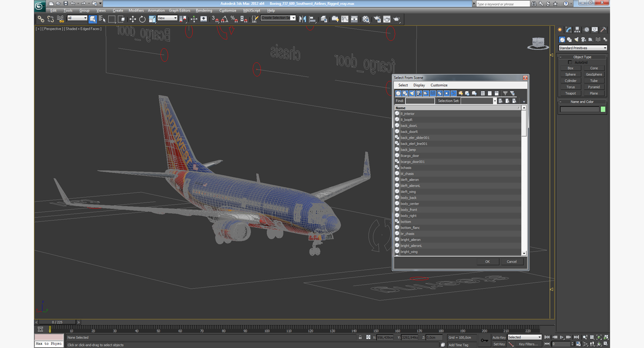Screen dimensions: 644x348
Task: Open the View reference coordinate dropdown
Action: tap(167, 18)
